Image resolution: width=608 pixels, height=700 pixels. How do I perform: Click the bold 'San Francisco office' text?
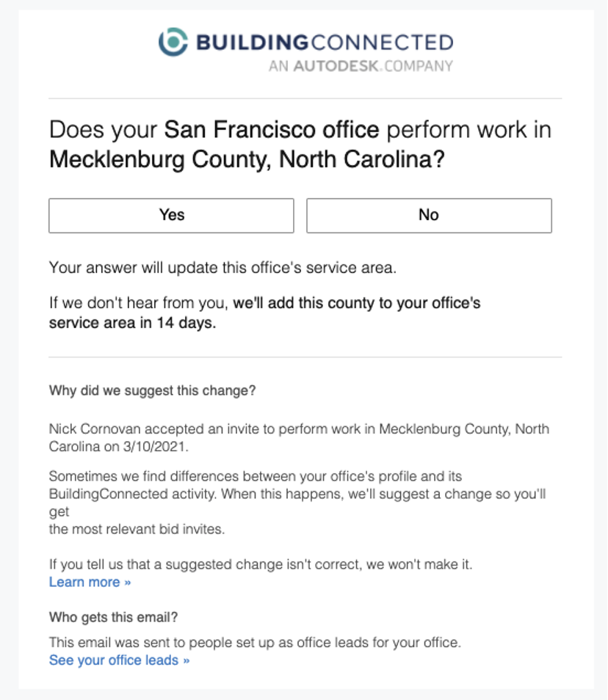(272, 131)
